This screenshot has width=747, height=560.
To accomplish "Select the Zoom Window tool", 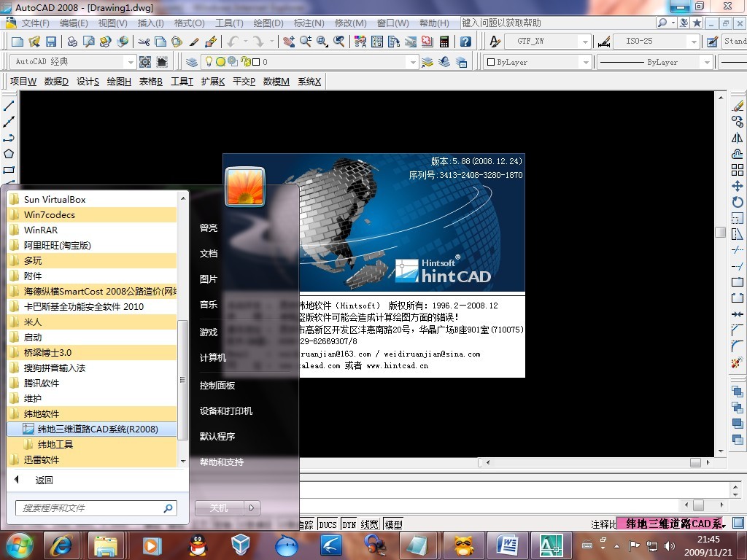I will click(322, 42).
